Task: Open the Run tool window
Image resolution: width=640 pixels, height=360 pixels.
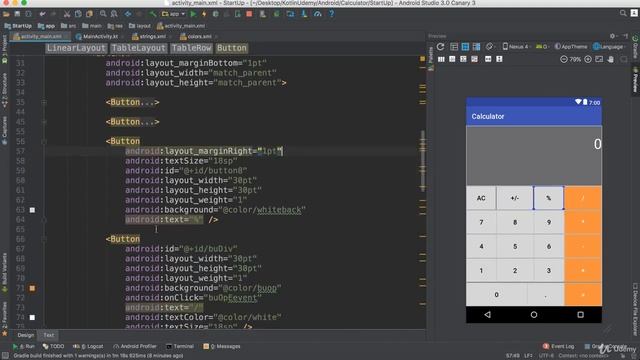Action: tap(24, 347)
